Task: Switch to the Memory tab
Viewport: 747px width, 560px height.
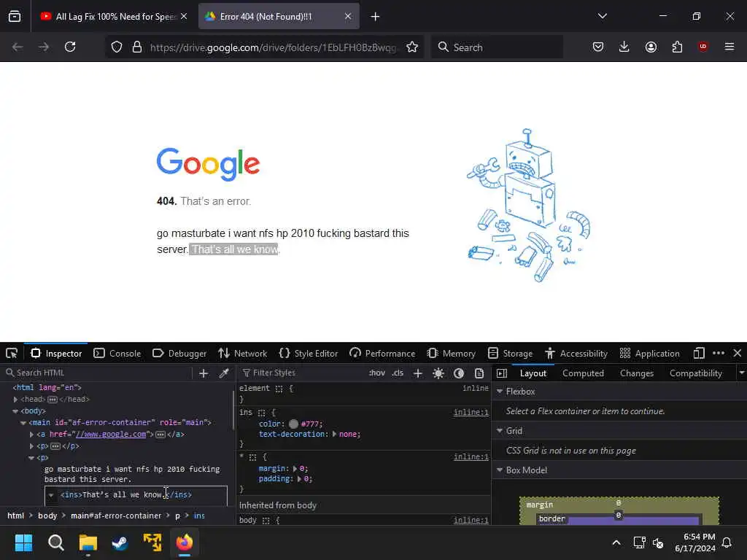Action: click(x=451, y=354)
